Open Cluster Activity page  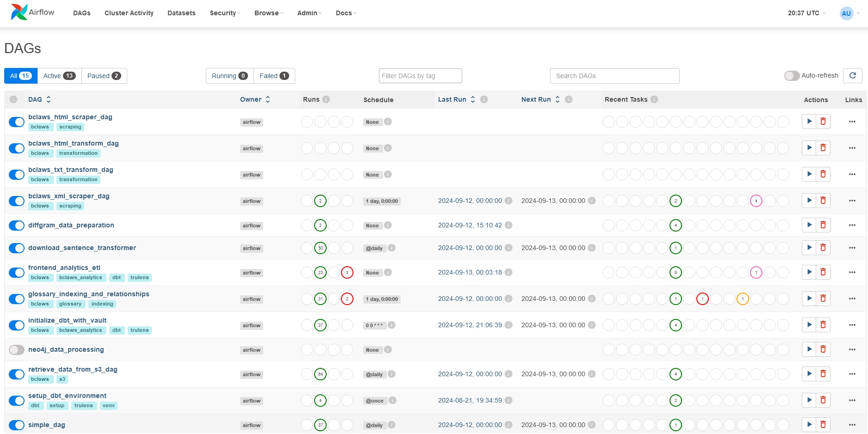[x=129, y=13]
